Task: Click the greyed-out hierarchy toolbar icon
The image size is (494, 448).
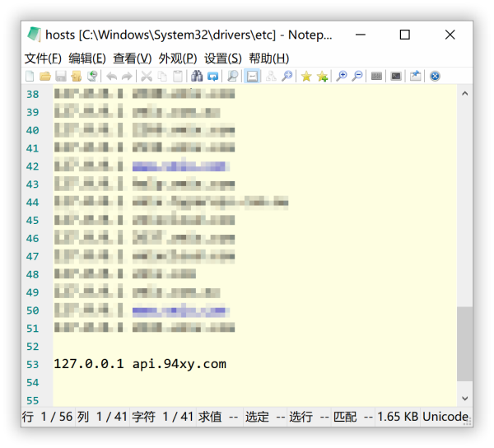Action: [x=271, y=76]
